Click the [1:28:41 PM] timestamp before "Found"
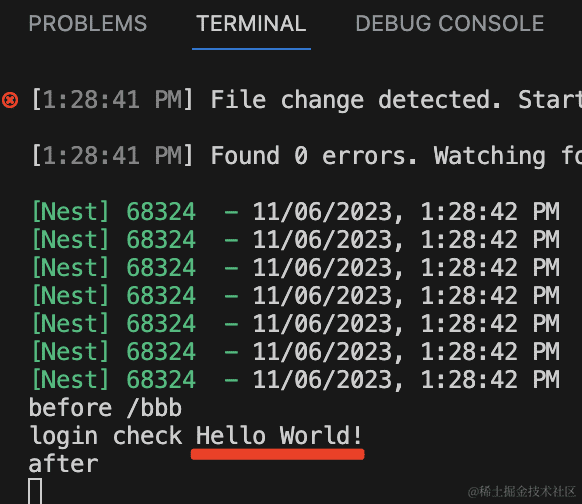The width and height of the screenshot is (582, 504). 112,155
